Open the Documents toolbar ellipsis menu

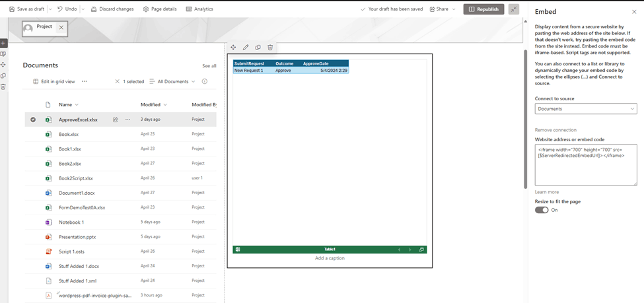click(84, 81)
